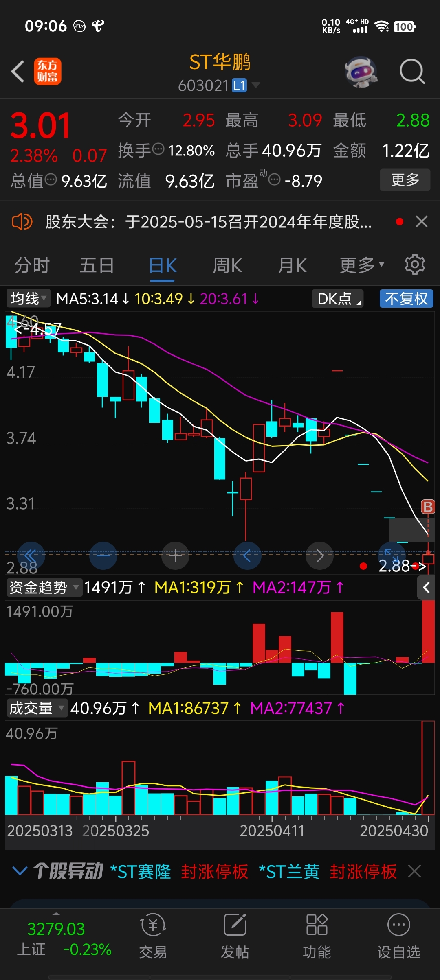
Task: Tap the 换手 info icon
Action: (158, 149)
